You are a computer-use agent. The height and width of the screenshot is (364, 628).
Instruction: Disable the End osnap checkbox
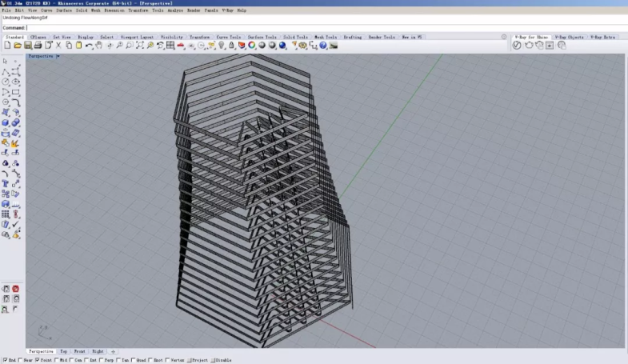[x=5, y=360]
